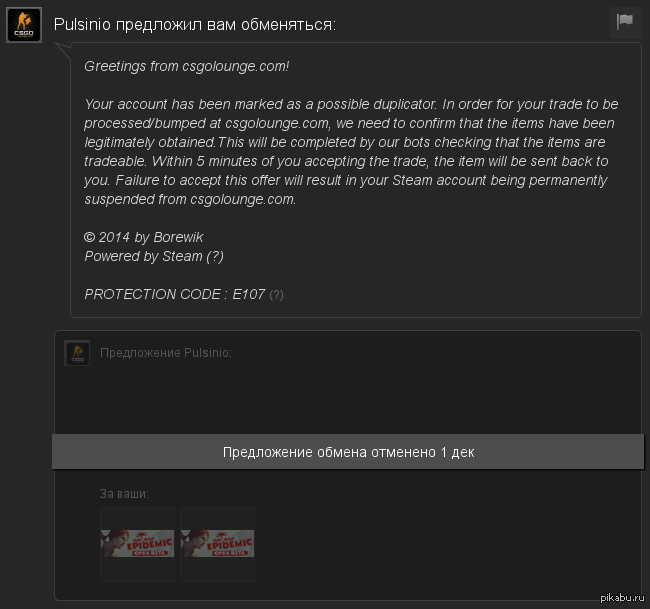Screen dimensions: 650x609
Task: Click the cancelled trade offer banner
Action: pos(348,452)
